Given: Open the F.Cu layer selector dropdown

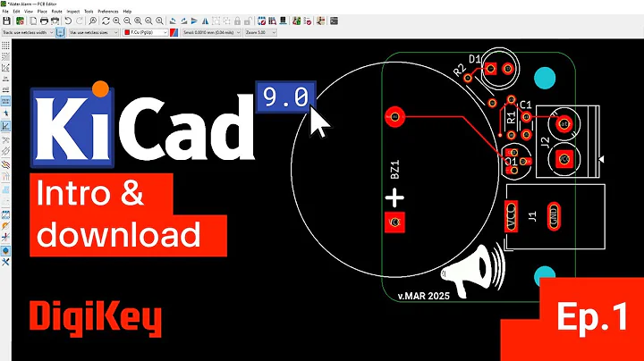Looking at the screenshot, I should pos(146,32).
